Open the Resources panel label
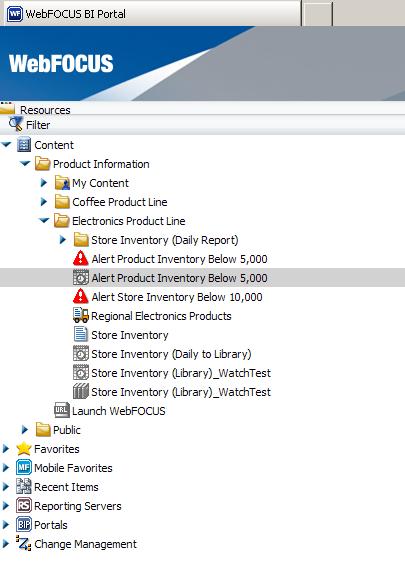405x563 pixels. pos(45,110)
